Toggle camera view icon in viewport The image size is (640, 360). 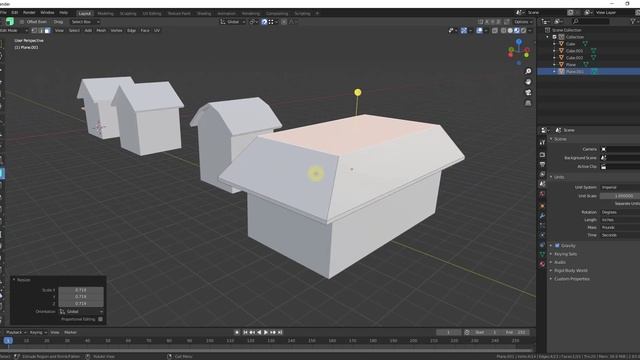528,93
